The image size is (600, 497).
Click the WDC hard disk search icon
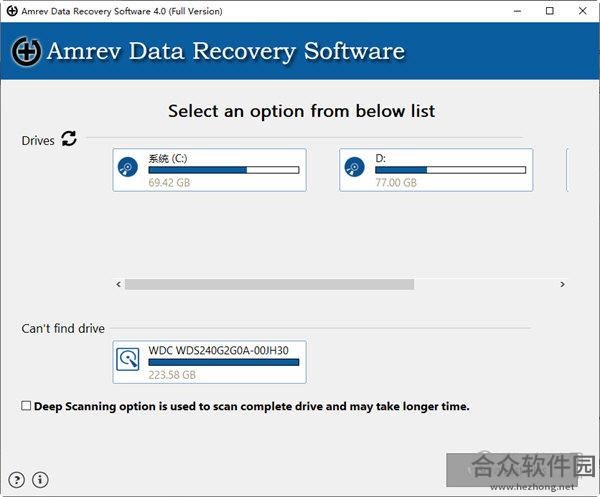click(128, 359)
